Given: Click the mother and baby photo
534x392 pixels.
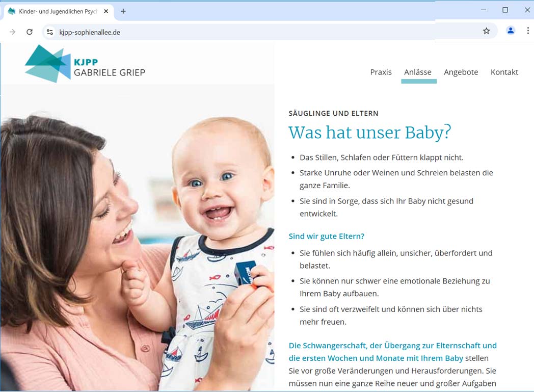Looking at the screenshot, I should click(137, 238).
